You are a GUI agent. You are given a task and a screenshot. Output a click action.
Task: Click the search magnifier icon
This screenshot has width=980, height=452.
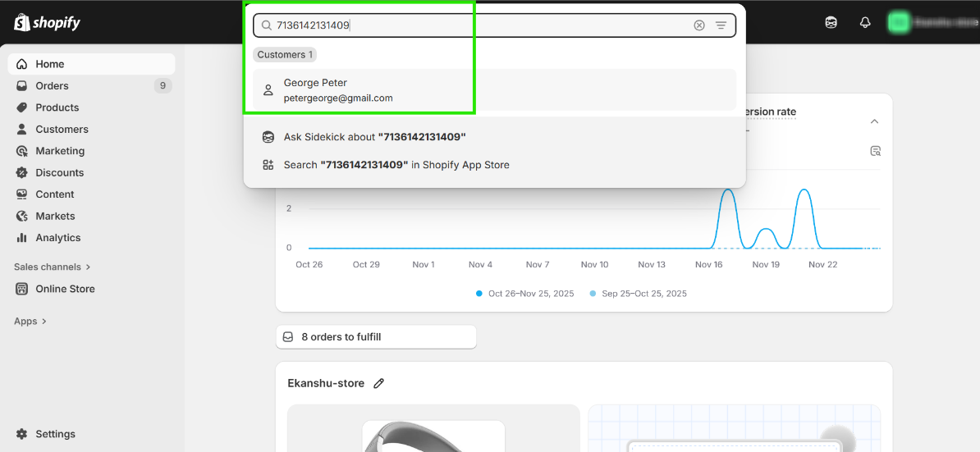pyautogui.click(x=266, y=25)
